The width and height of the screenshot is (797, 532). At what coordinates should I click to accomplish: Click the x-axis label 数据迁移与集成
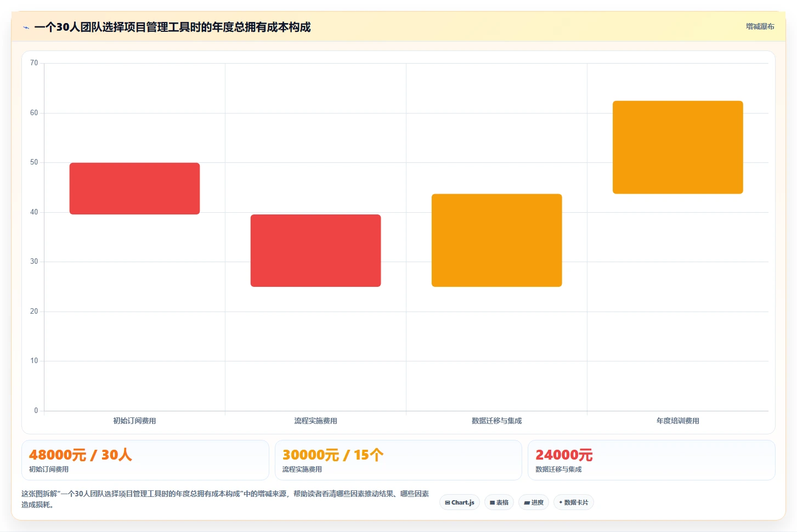[x=496, y=421]
